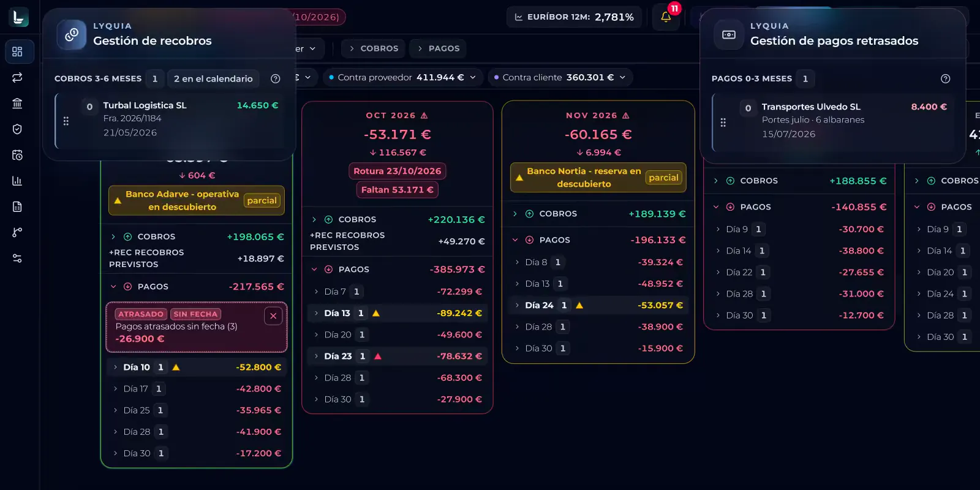
Task: Click the 2 en el calendario button
Action: tap(213, 78)
